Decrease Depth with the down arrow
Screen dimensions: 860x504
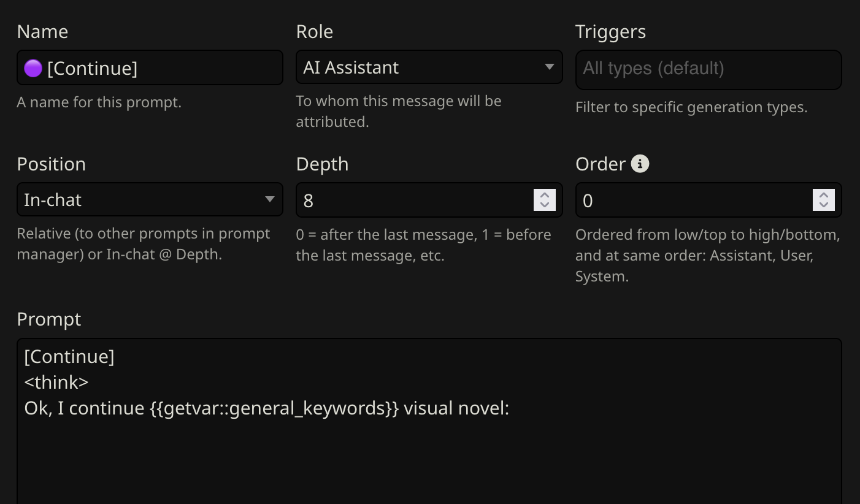click(544, 205)
